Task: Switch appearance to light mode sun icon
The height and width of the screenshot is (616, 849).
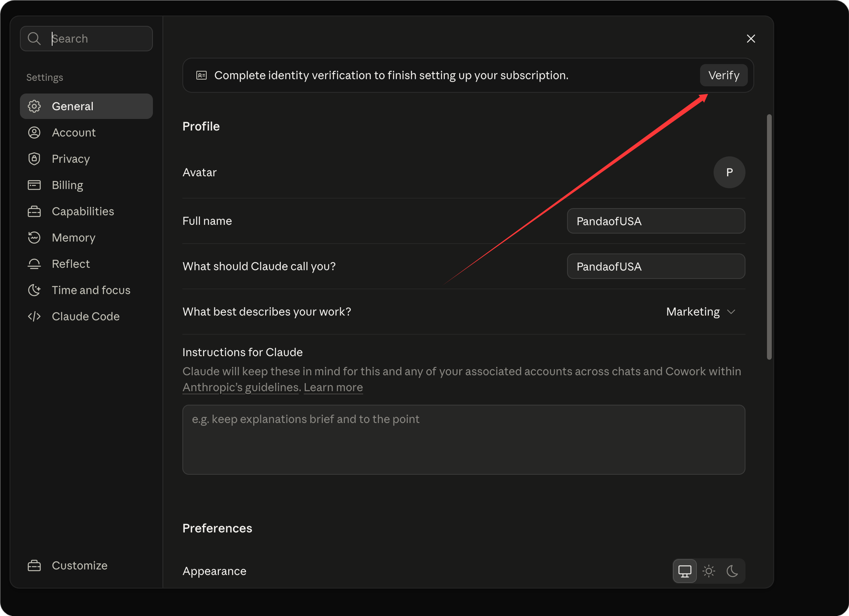Action: point(709,571)
